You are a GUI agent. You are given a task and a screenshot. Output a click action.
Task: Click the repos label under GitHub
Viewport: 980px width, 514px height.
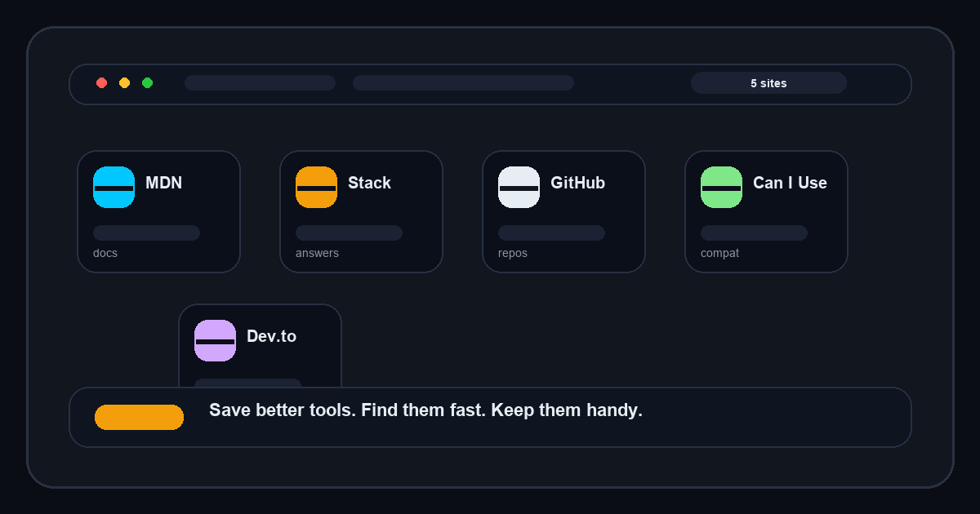coord(513,253)
